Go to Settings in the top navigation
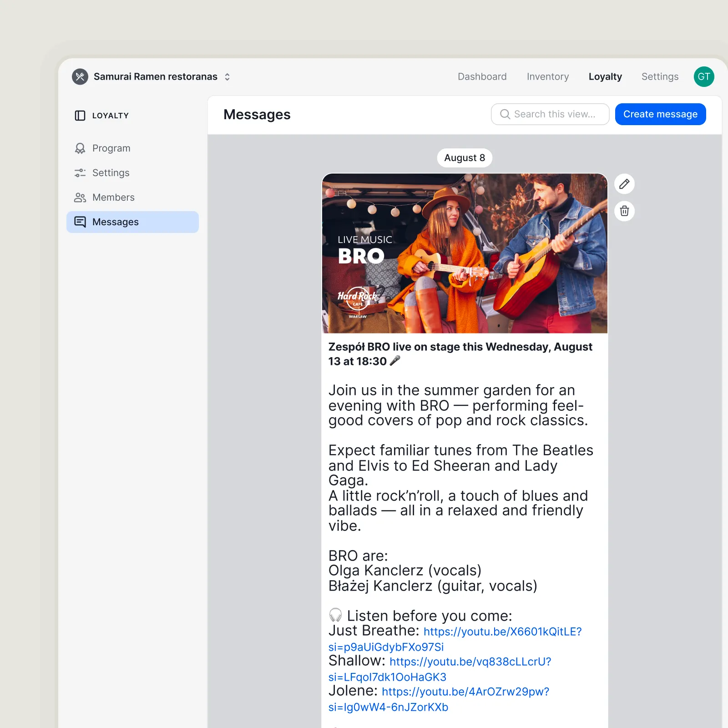This screenshot has width=728, height=728. pyautogui.click(x=660, y=76)
